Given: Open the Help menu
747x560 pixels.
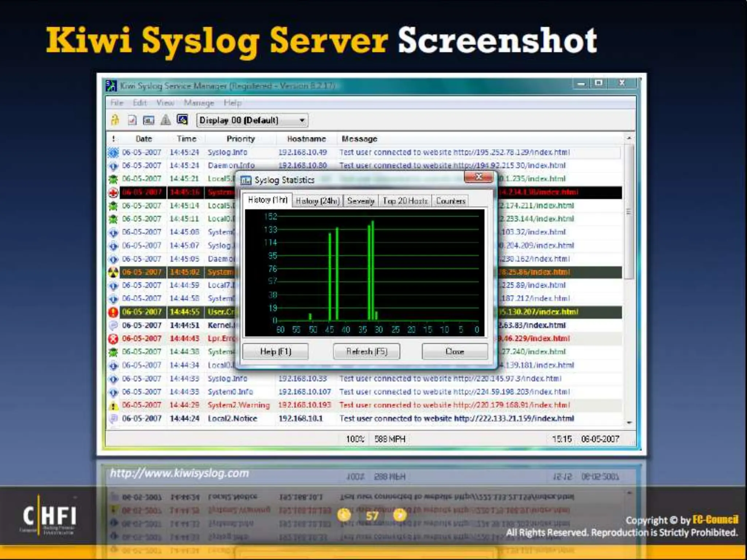Looking at the screenshot, I should 232,103.
